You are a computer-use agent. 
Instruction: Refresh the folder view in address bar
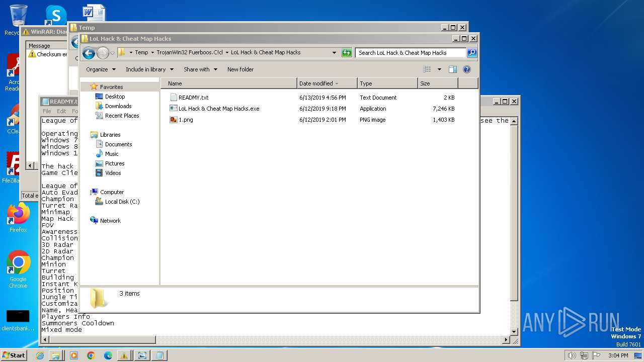pos(347,53)
